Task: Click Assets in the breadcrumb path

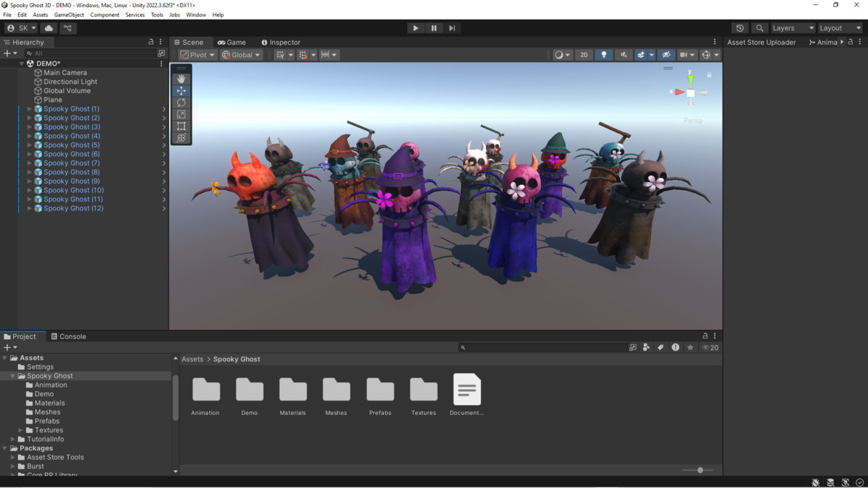Action: (192, 359)
